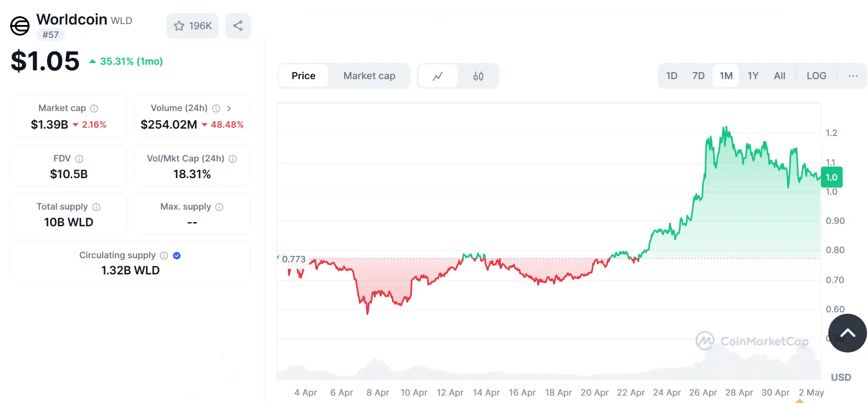
Task: Click the USD currency label on chart
Action: (x=841, y=378)
